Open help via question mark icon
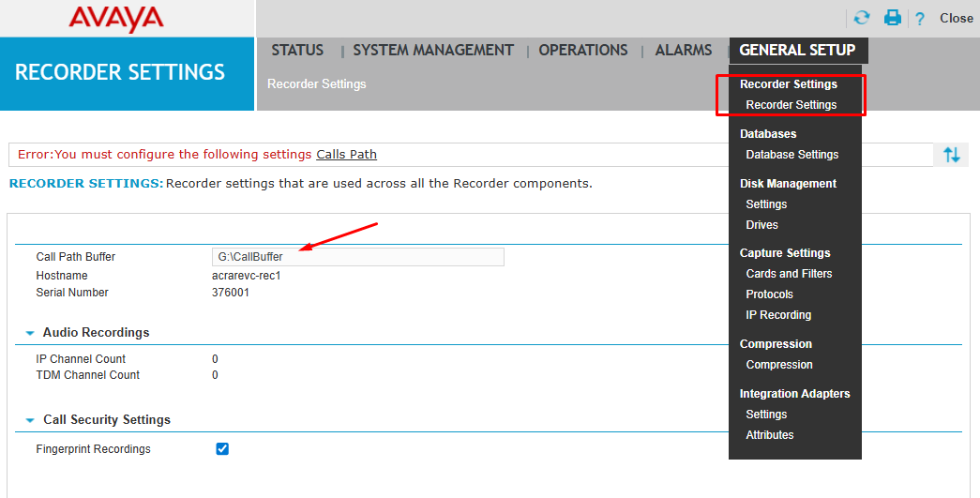 (x=920, y=19)
